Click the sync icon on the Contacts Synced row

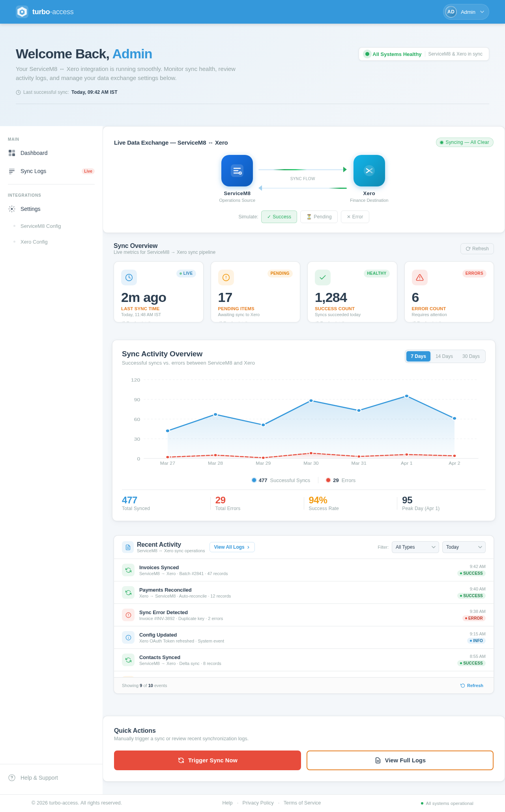(128, 660)
